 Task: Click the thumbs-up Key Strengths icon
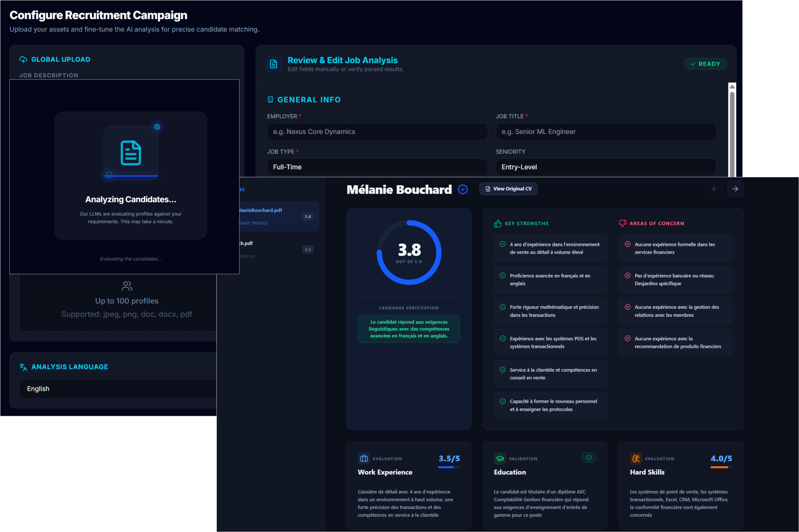point(498,223)
